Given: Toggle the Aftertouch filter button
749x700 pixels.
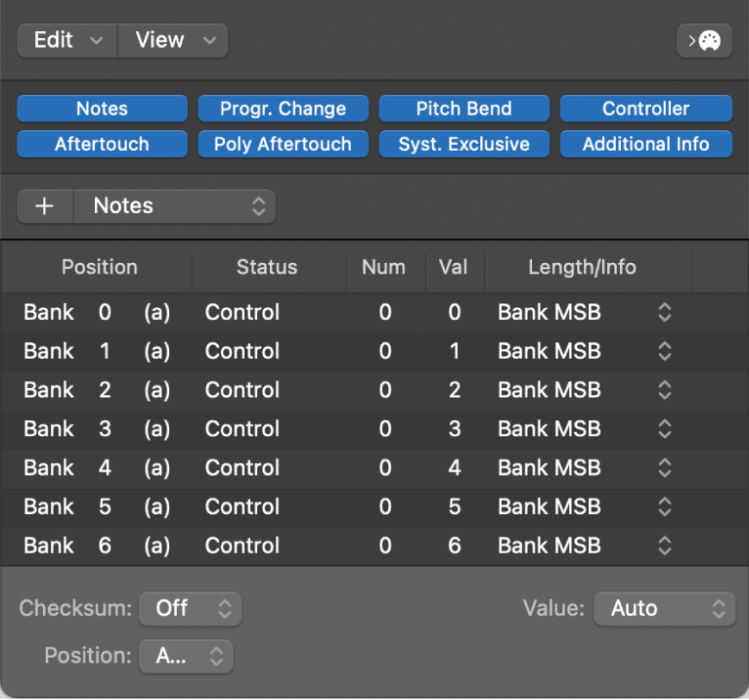Looking at the screenshot, I should [103, 144].
